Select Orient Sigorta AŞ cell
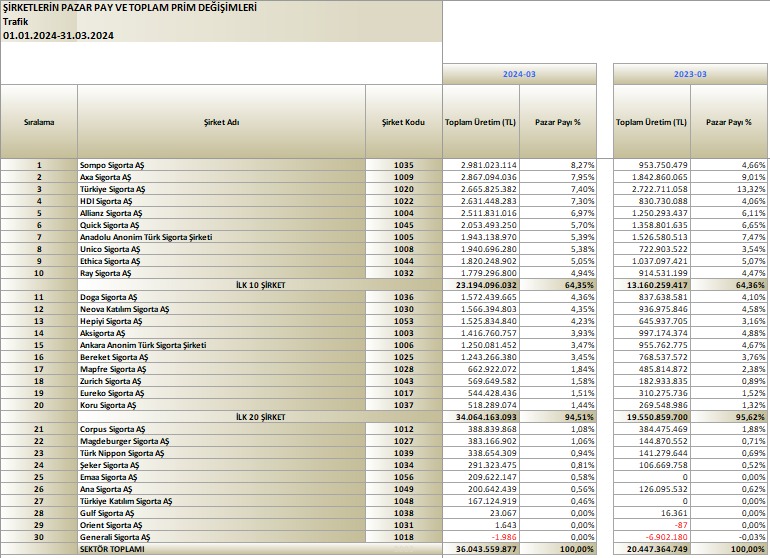Screen dimensions: 770x558 point(221,526)
